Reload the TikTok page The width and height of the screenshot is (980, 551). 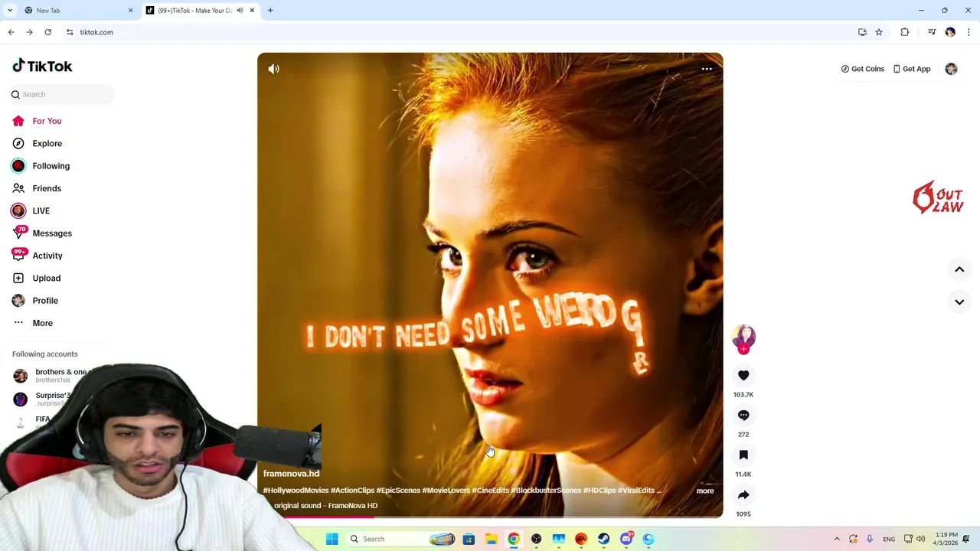(x=47, y=32)
